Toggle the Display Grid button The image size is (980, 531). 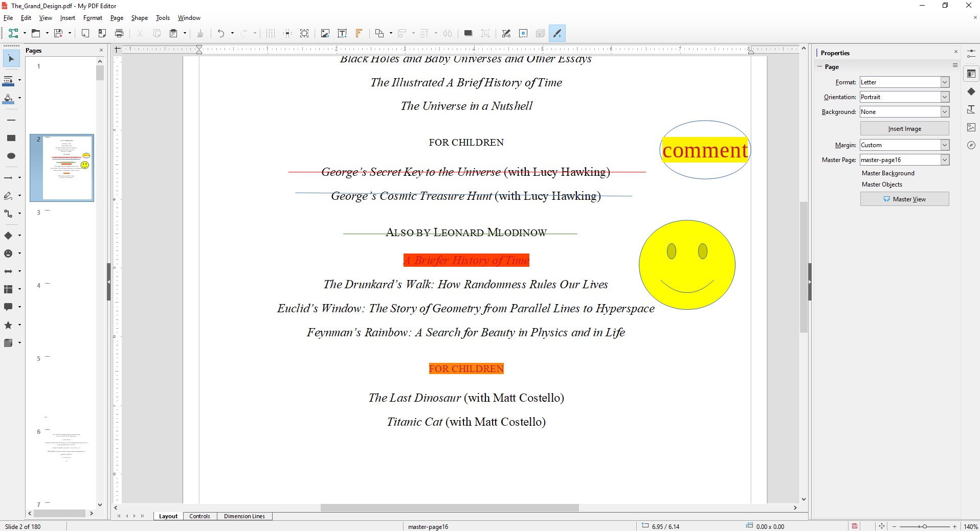click(271, 33)
